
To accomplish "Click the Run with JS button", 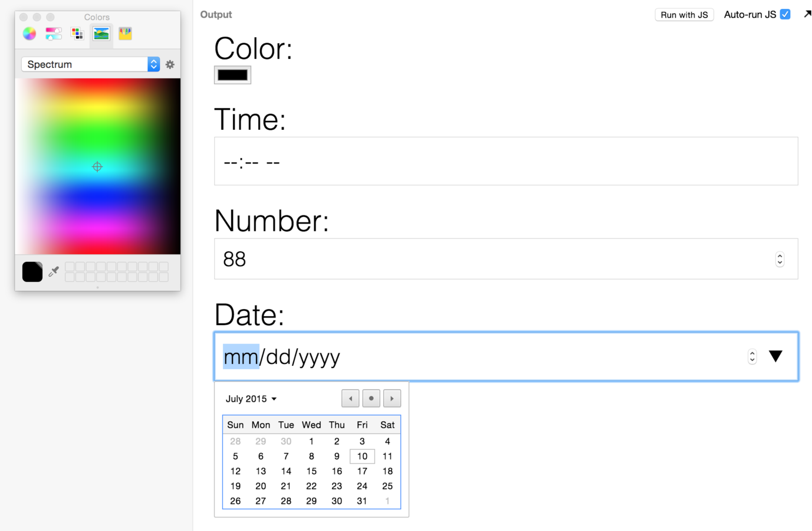I will pyautogui.click(x=684, y=15).
